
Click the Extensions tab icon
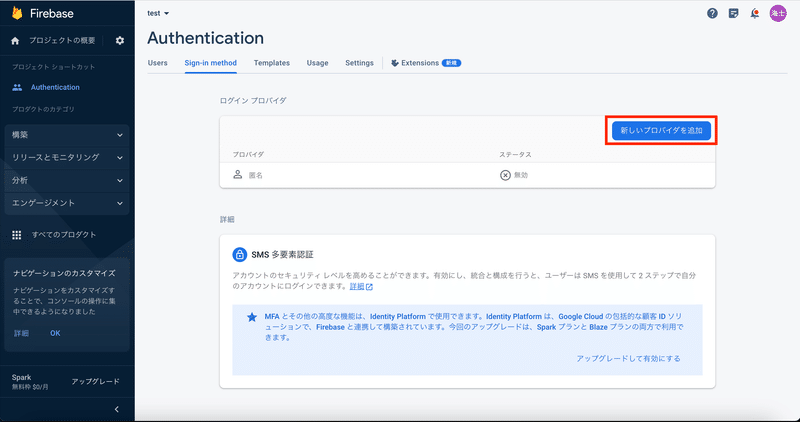(x=394, y=63)
